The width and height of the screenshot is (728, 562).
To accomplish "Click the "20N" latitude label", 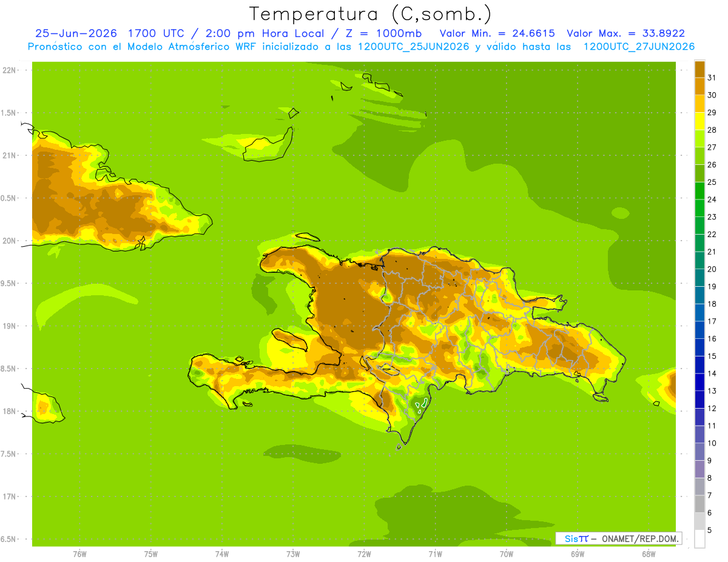I will click(9, 241).
